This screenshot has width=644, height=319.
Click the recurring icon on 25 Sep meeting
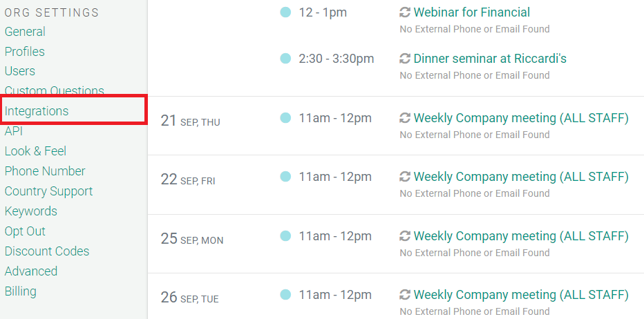click(405, 236)
